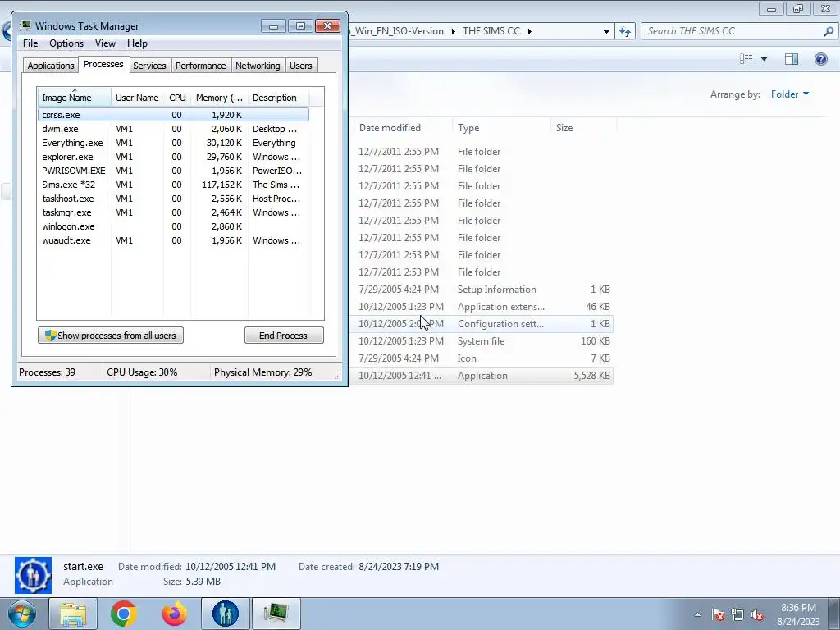This screenshot has height=630, width=840.
Task: Select the Setup Information file row
Action: pos(482,290)
